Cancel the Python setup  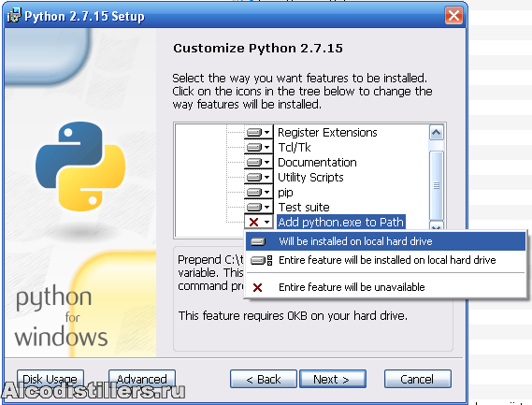click(x=418, y=379)
